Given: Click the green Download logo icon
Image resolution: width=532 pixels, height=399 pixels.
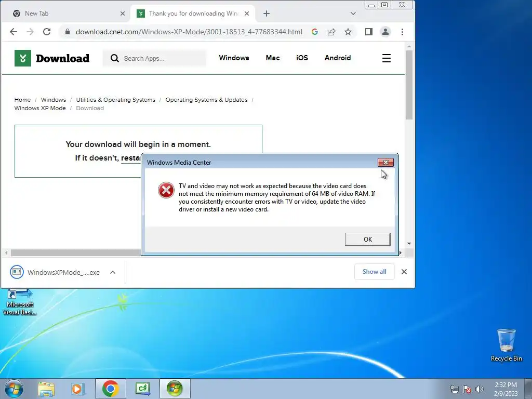Looking at the screenshot, I should click(x=23, y=58).
